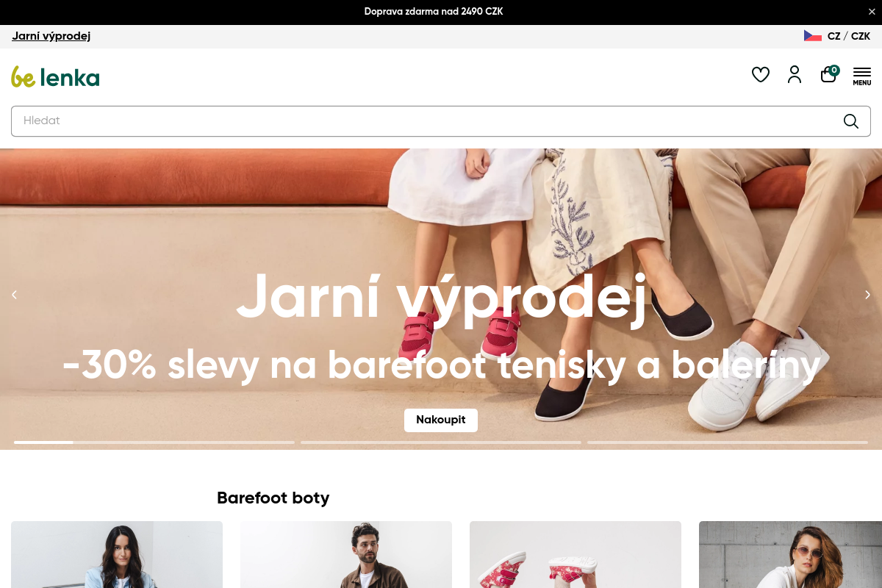The height and width of the screenshot is (588, 882).
Task: Click the search magnifier icon
Action: click(x=850, y=121)
